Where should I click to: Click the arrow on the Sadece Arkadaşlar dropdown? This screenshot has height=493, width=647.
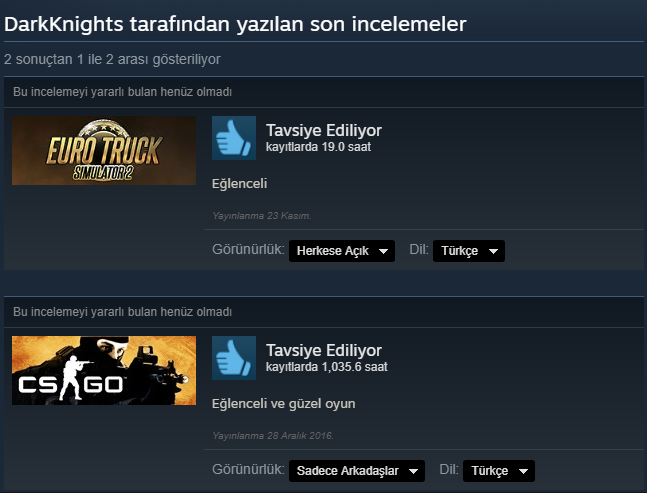click(413, 471)
